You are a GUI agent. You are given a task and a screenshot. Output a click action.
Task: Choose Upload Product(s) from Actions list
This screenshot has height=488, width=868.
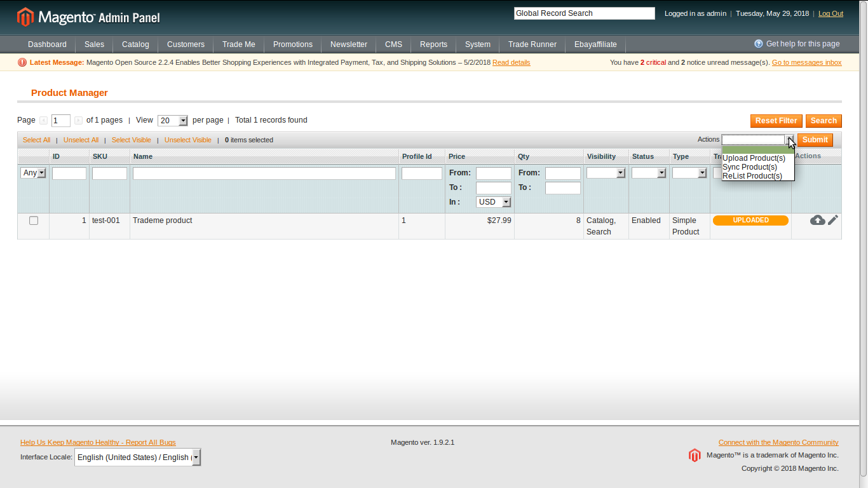click(x=758, y=158)
